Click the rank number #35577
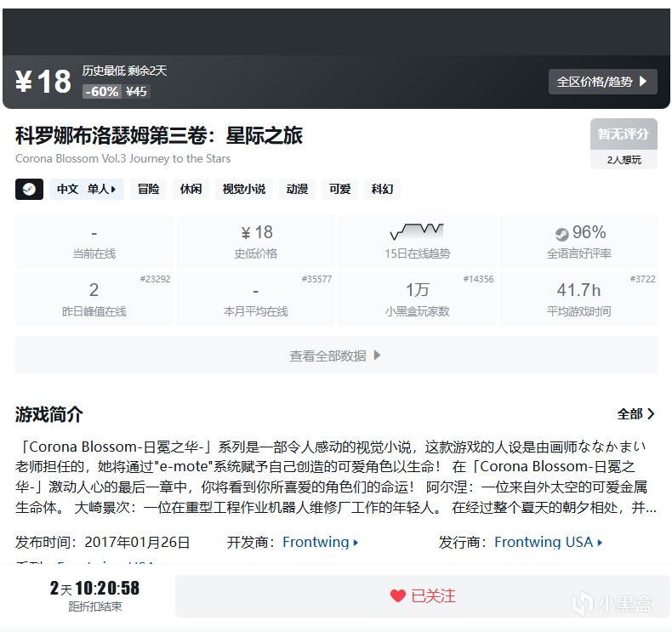This screenshot has width=672, height=632. pos(316,279)
